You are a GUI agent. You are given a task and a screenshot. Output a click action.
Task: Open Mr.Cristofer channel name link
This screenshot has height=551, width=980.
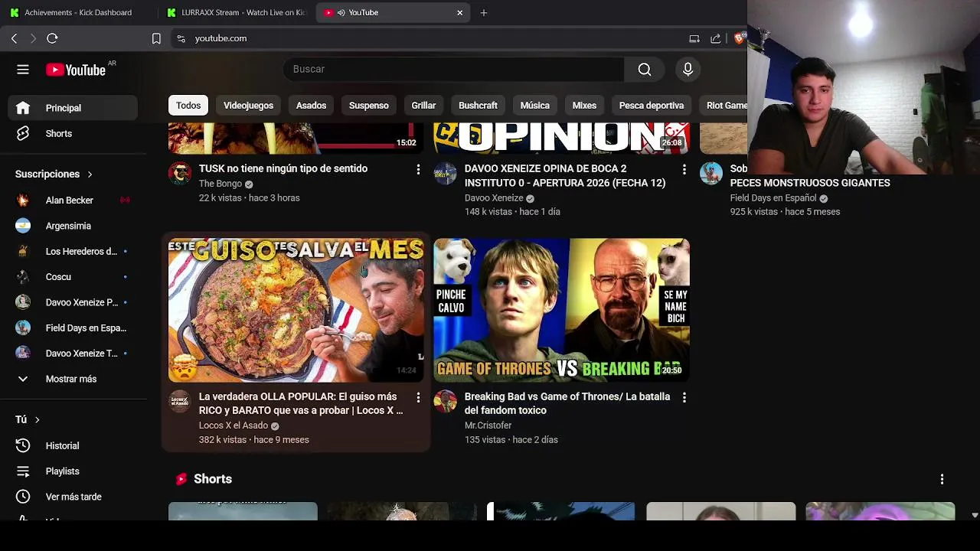point(488,425)
